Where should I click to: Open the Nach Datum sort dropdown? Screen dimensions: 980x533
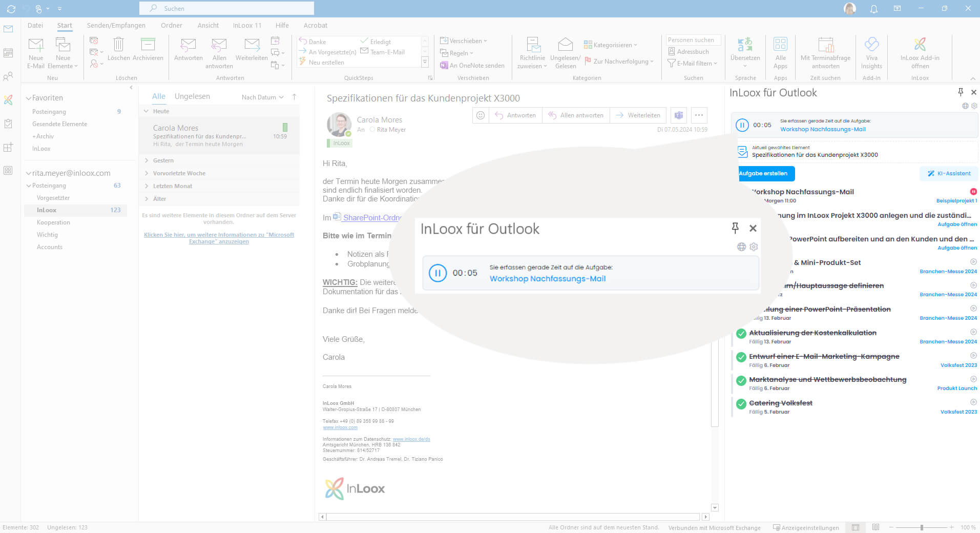pyautogui.click(x=262, y=97)
